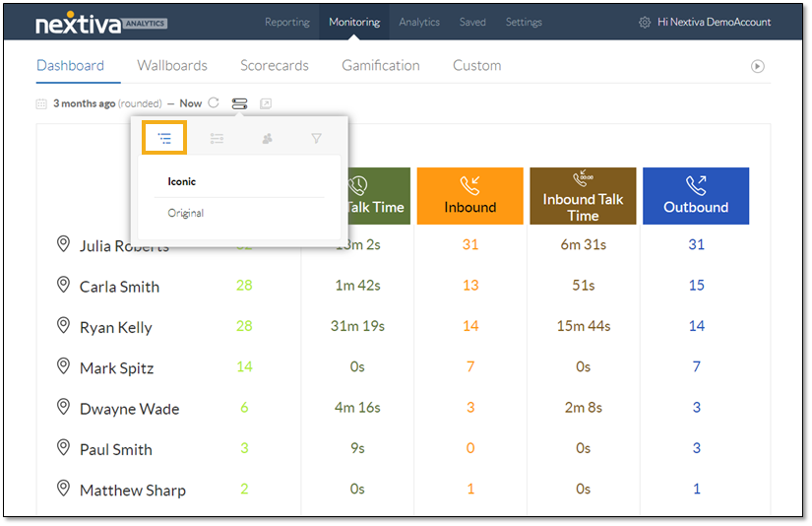Click Dwayne Wade inbound talk time 2m 8s
This screenshot has width=812, height=526.
[x=584, y=408]
